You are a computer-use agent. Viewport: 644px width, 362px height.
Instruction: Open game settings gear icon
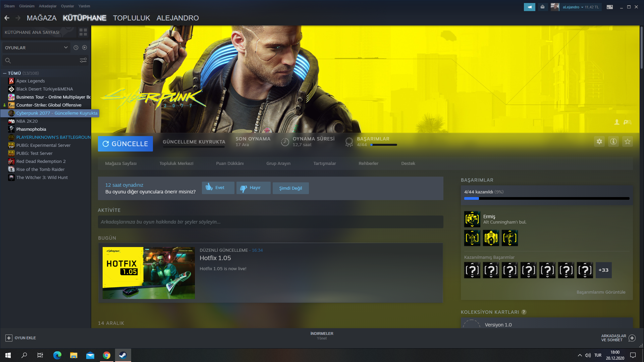[x=599, y=141]
